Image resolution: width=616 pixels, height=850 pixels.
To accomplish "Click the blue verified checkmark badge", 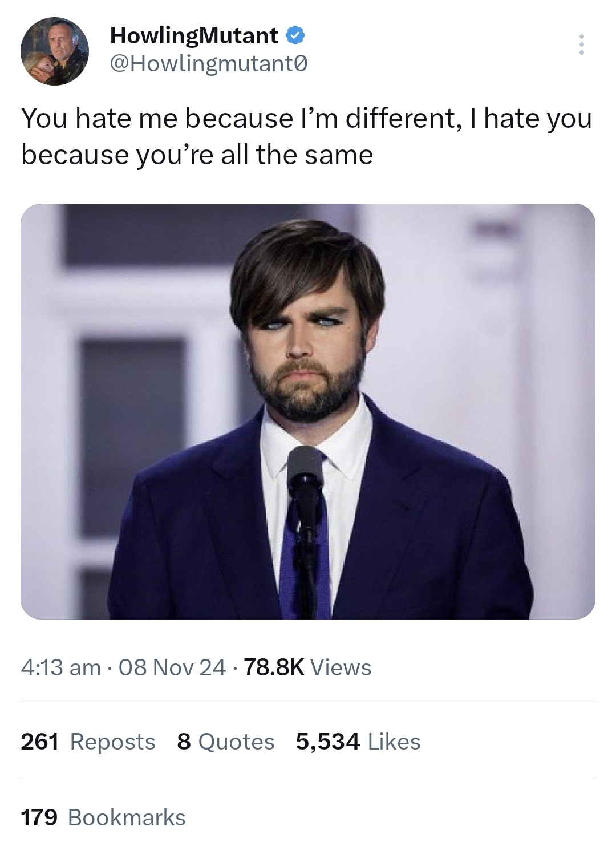I will tap(295, 36).
